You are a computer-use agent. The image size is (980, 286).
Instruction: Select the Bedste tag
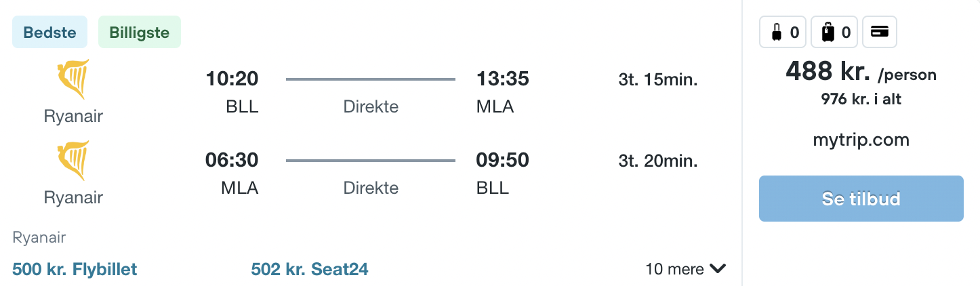[x=49, y=33]
